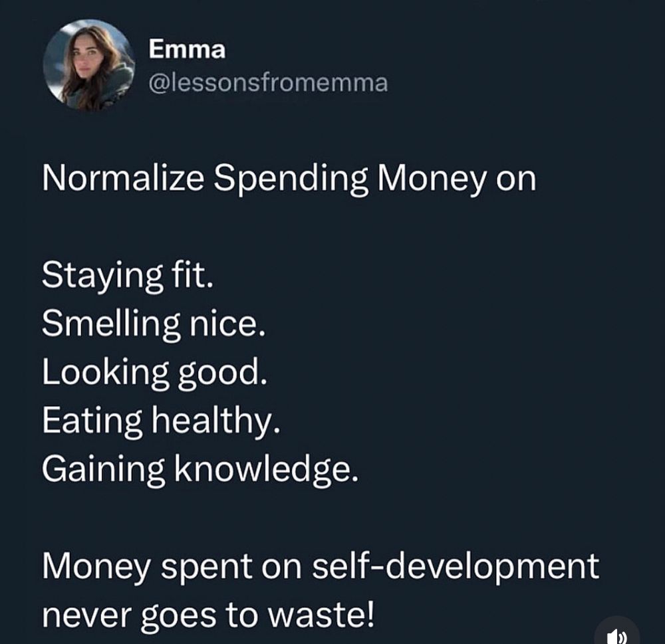Click the word 'Smelling' in the list
Screen dimensions: 665x644
111,325
